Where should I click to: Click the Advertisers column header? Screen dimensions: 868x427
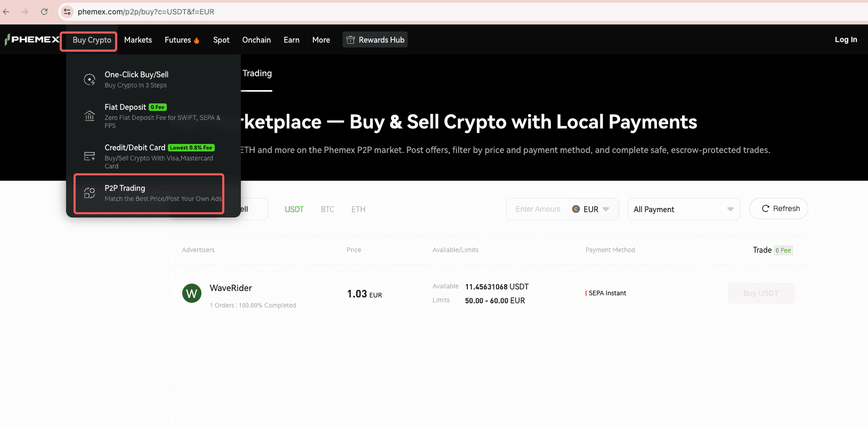click(x=198, y=250)
